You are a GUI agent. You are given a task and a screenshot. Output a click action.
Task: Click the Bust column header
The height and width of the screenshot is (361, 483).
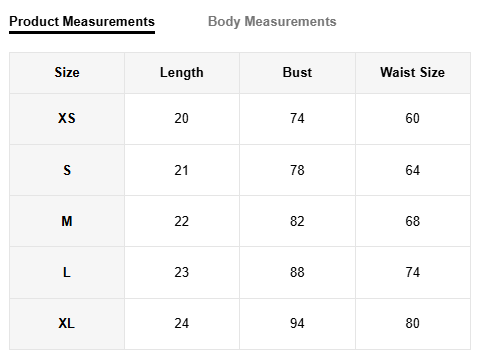pos(297,72)
